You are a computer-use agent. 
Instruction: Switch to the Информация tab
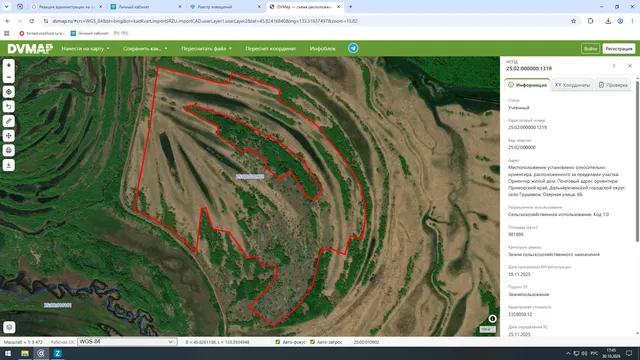pyautogui.click(x=527, y=85)
